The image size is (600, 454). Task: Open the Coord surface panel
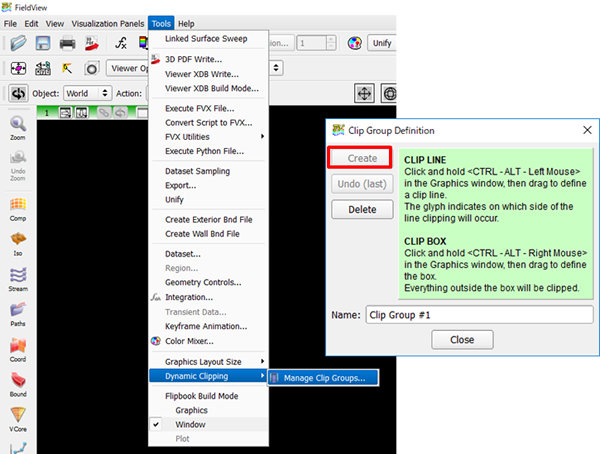(x=18, y=349)
